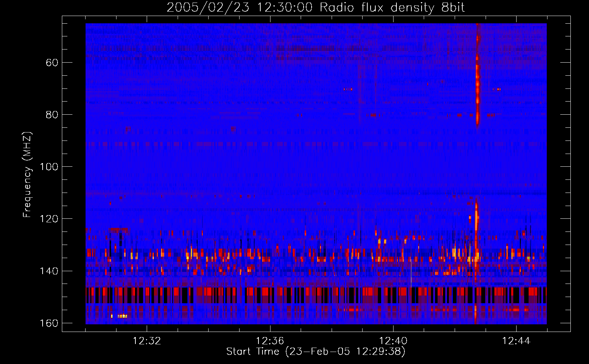This screenshot has height=364, width=589.
Task: Click the 140 frequency tick label
Action: 49,271
